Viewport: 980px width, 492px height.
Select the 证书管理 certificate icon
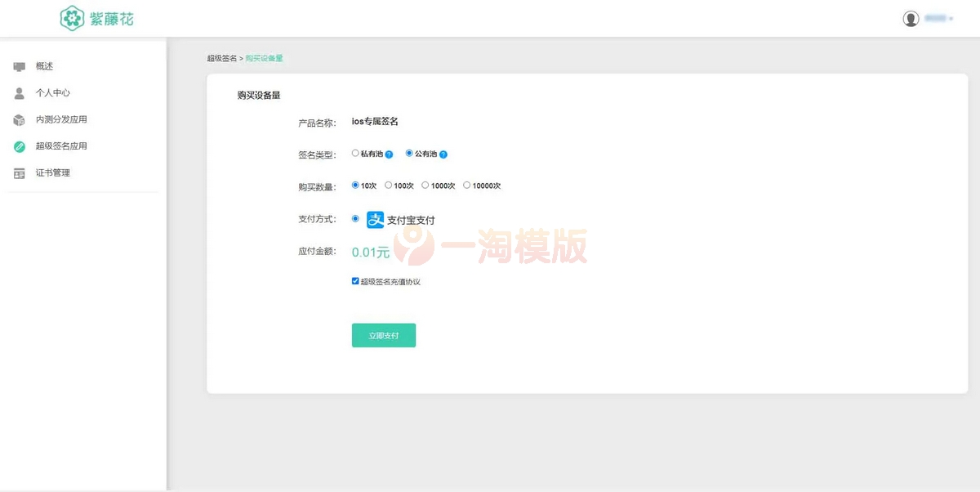point(18,172)
